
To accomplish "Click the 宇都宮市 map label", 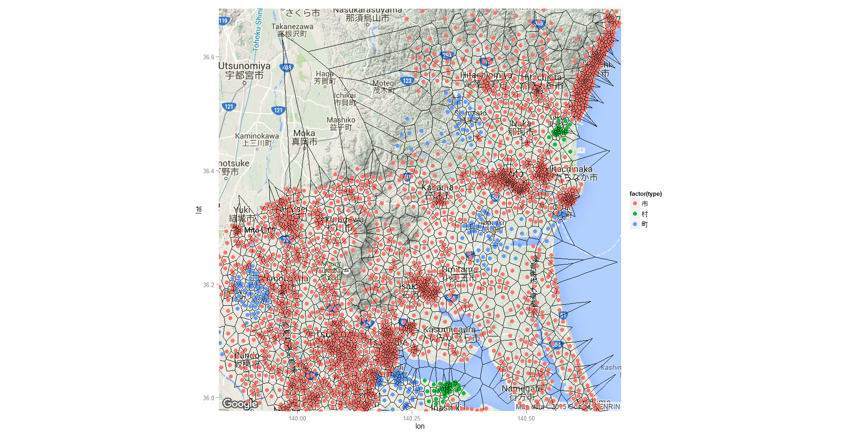I will point(245,76).
